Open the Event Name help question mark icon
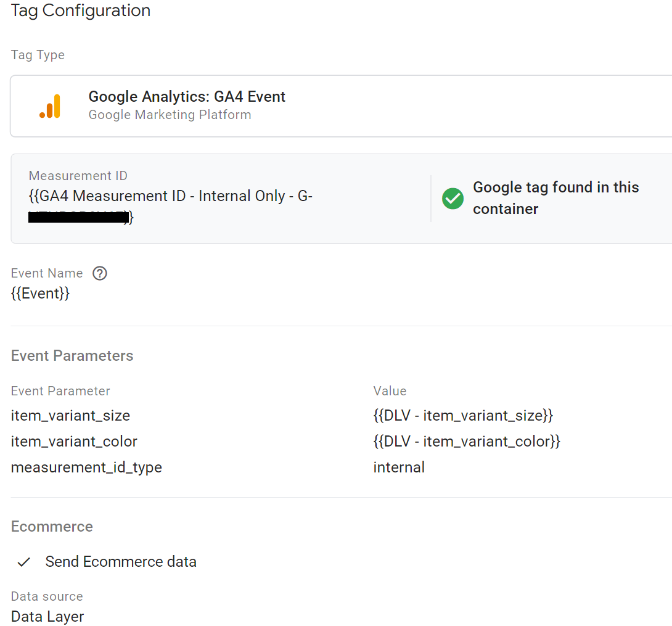The width and height of the screenshot is (672, 626). [99, 273]
